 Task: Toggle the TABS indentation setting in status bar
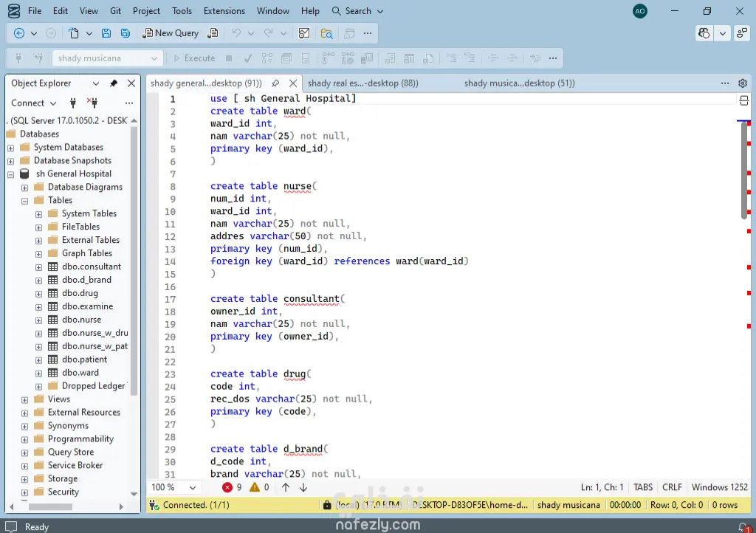[643, 487]
